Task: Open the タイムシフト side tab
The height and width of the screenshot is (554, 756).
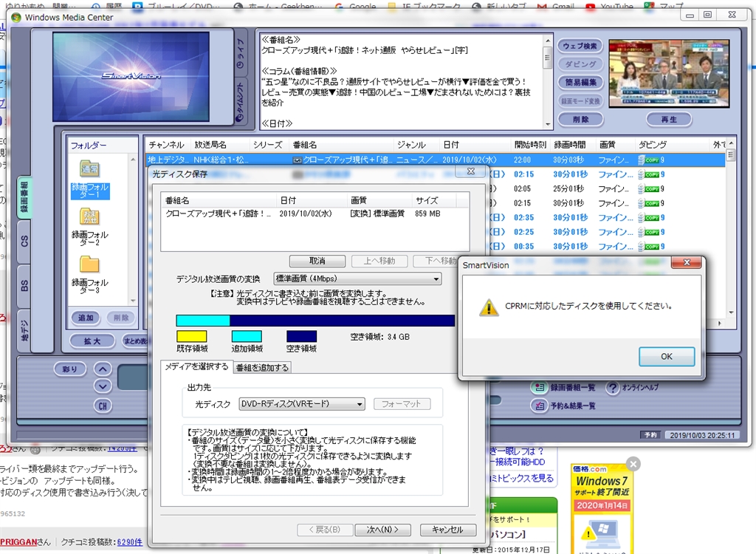Action: pos(241,101)
